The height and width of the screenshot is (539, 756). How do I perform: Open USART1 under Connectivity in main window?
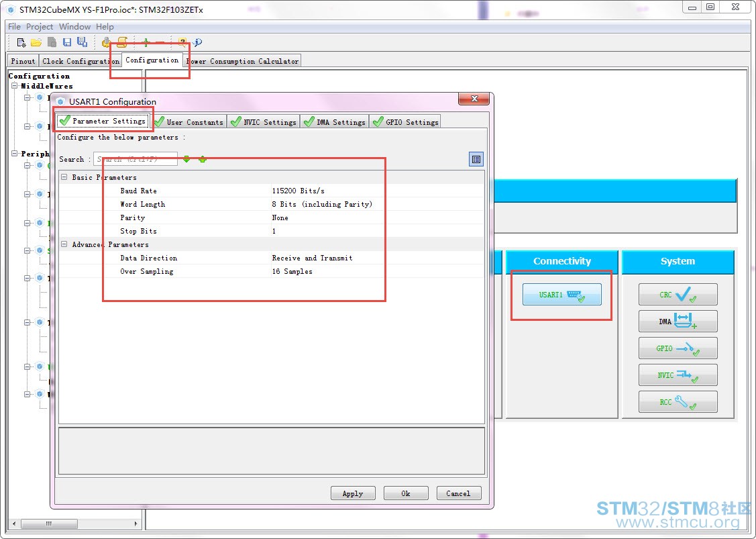(561, 295)
